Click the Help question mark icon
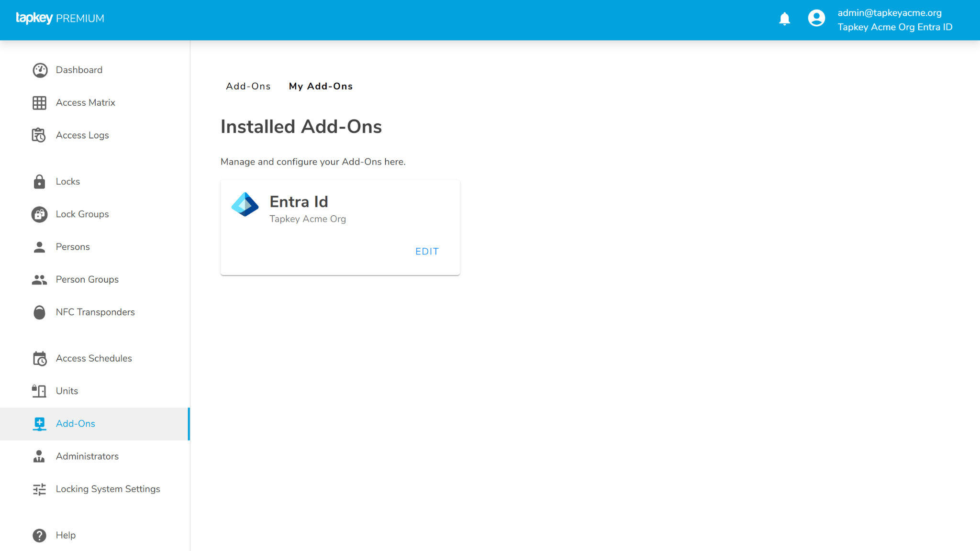Screen dimensions: 980x551 click(39, 535)
